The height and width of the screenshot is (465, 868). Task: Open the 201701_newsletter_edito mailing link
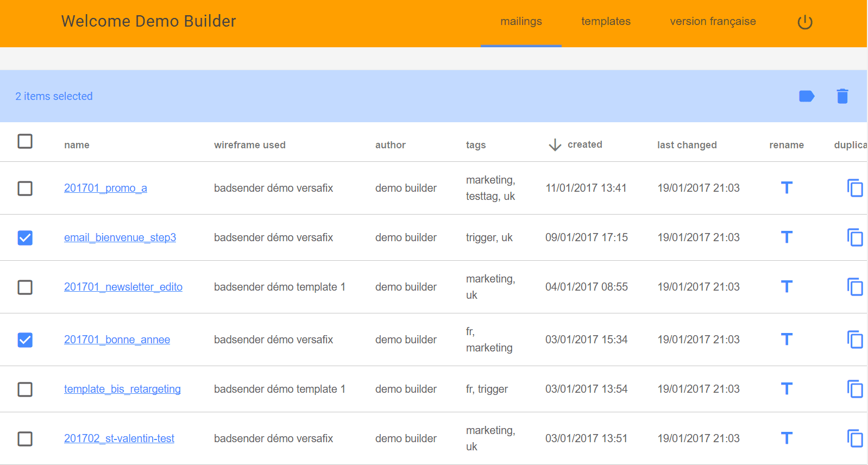(x=123, y=287)
